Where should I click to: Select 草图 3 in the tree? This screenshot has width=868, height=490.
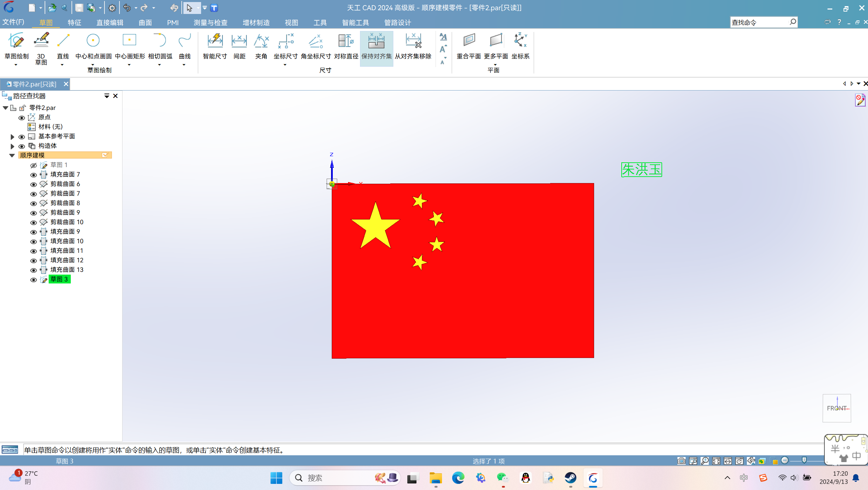[60, 279]
